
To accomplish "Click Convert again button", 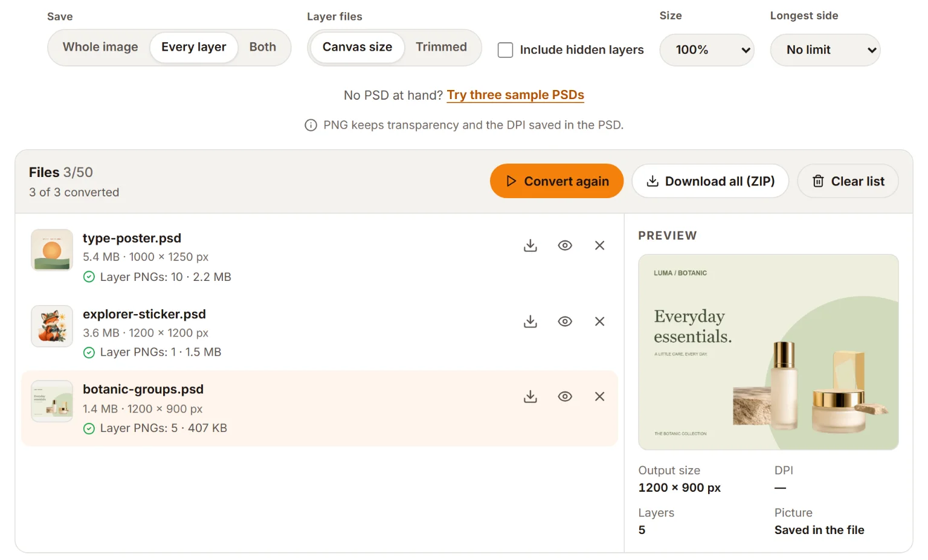I will [556, 181].
